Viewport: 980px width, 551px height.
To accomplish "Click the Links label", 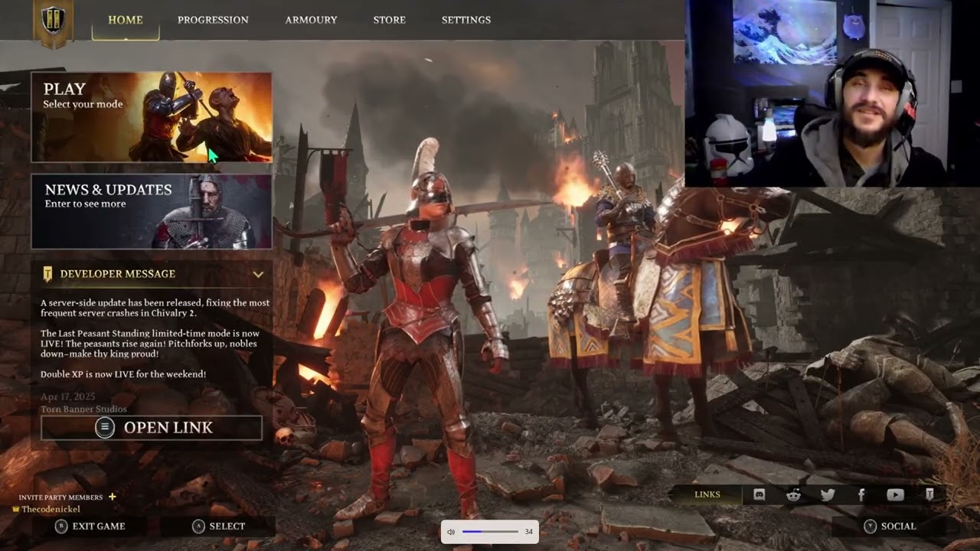I will 707,494.
